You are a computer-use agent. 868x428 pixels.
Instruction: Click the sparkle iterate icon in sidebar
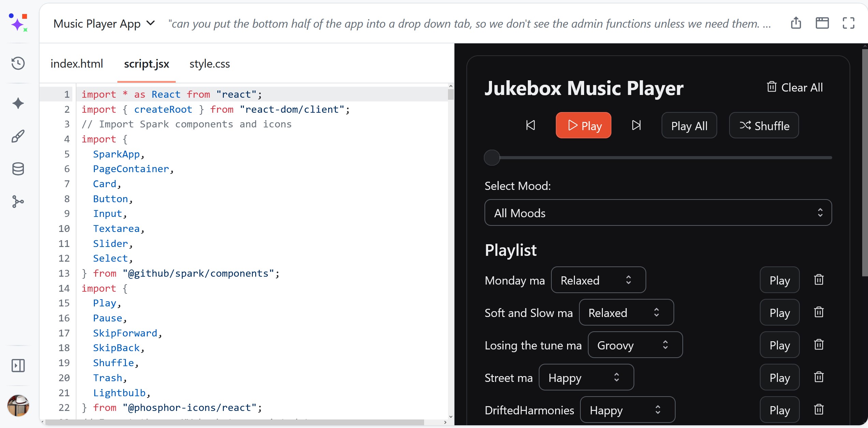coord(18,103)
